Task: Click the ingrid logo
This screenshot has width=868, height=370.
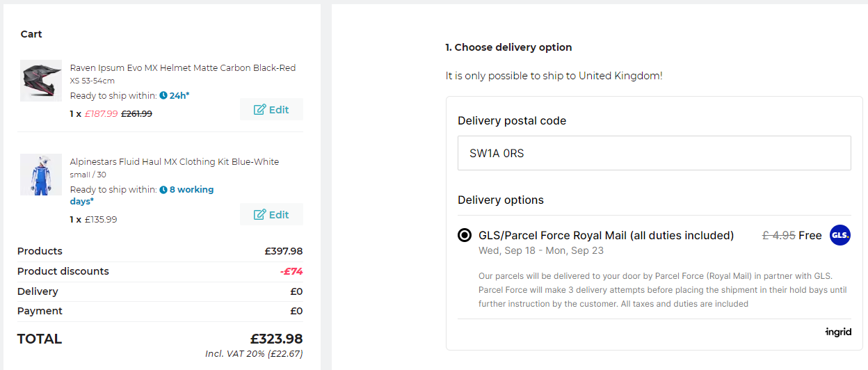Action: (x=838, y=332)
